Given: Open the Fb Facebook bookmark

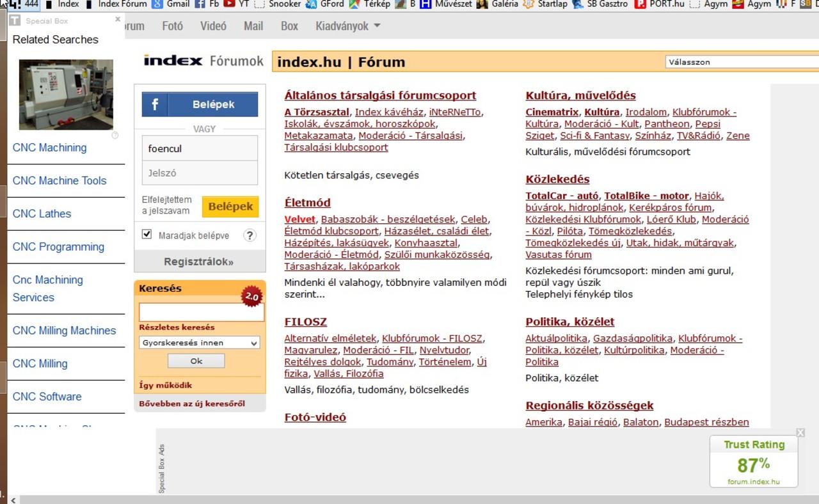Looking at the screenshot, I should [x=207, y=4].
